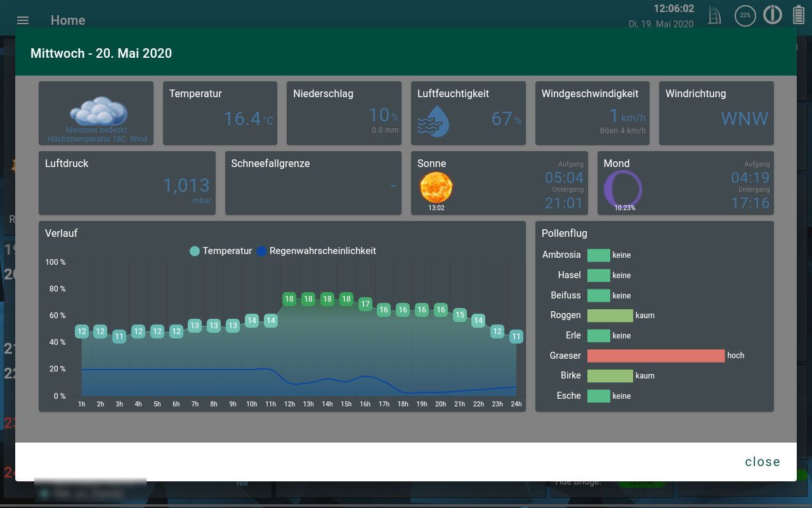Click the 67 % Luftfeuchtigkeit value
The width and height of the screenshot is (812, 508).
pos(506,119)
